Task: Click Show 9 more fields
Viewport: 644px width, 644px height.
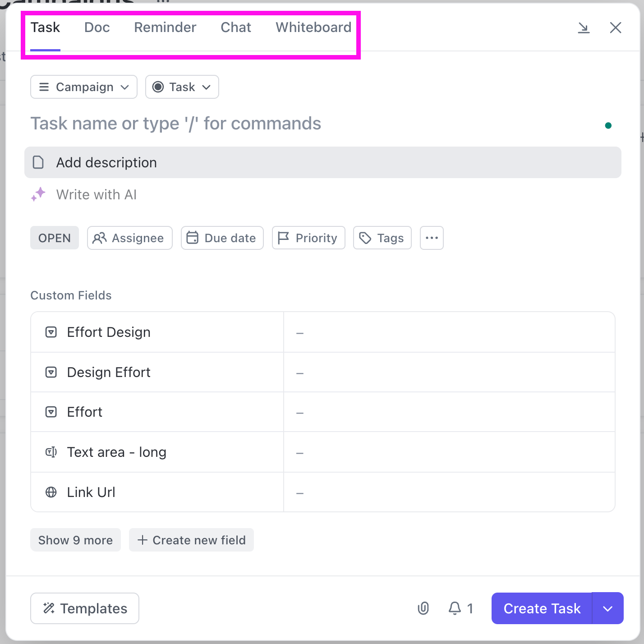Action: (75, 540)
